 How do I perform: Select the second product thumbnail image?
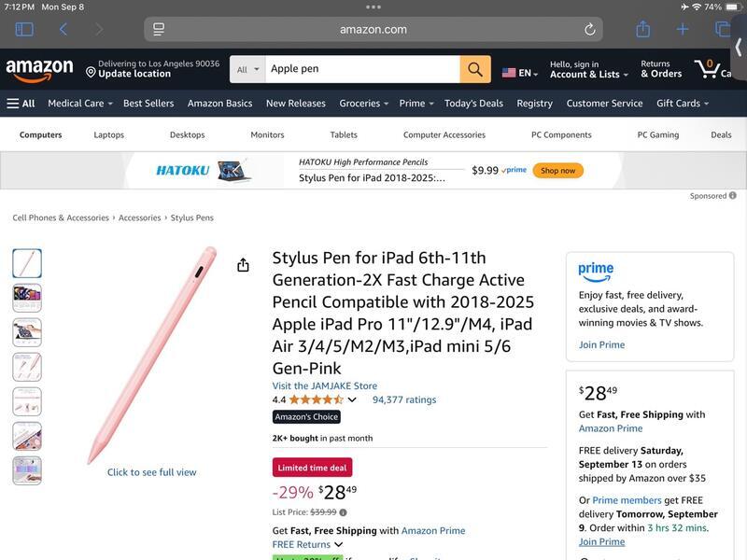pos(27,298)
